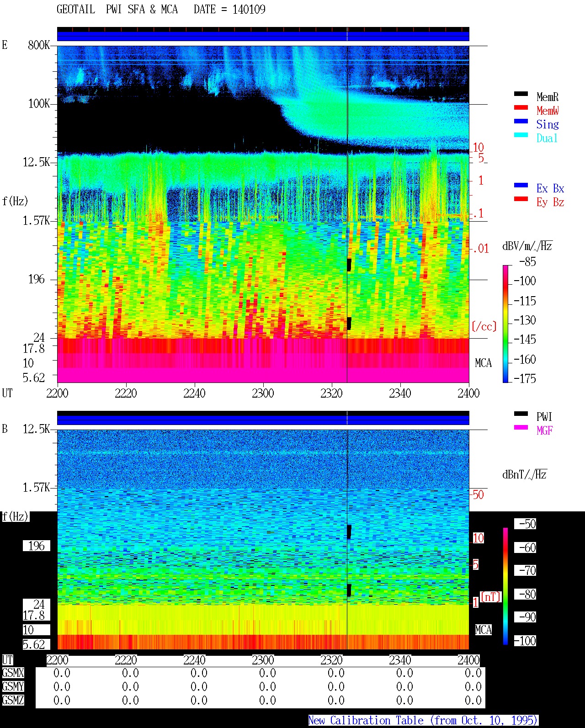Click the 2240 UT tick label under the B panel
Screen dimensions: 585x728
194,660
